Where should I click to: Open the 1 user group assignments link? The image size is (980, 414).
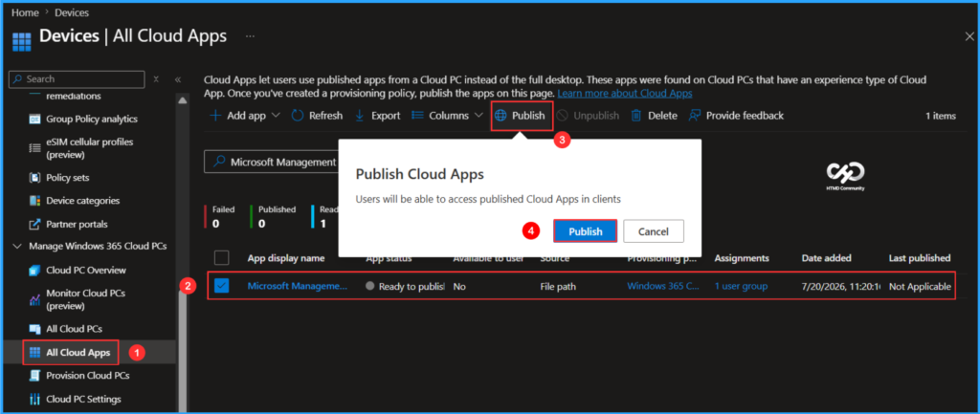click(x=742, y=286)
